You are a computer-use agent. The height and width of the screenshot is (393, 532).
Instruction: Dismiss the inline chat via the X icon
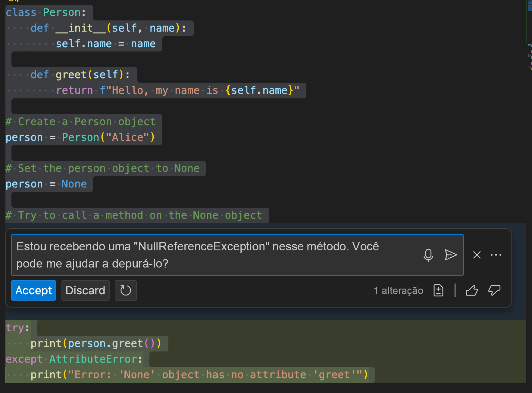click(x=477, y=255)
